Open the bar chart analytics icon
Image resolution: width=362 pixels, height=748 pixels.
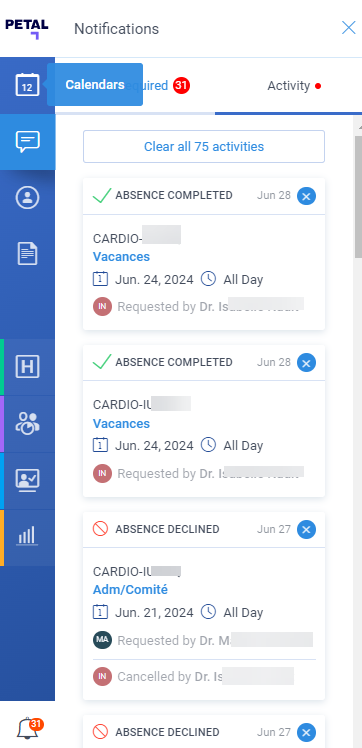point(27,537)
